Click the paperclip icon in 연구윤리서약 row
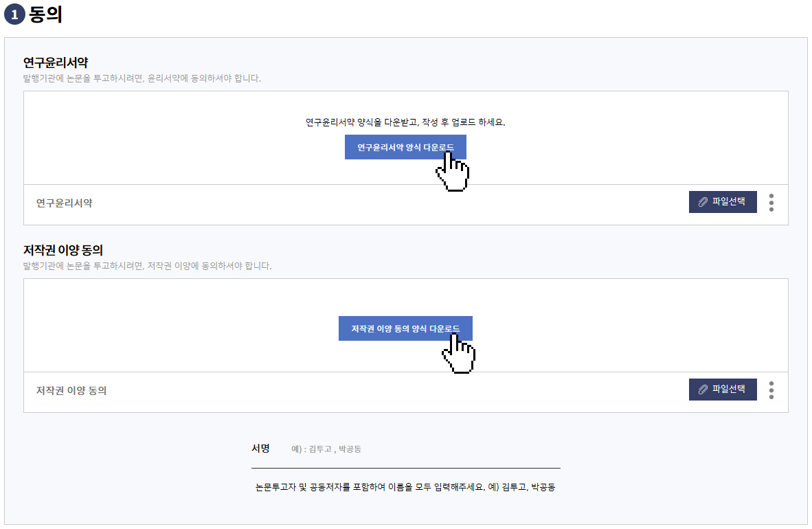This screenshot has height=529, width=812. point(703,202)
